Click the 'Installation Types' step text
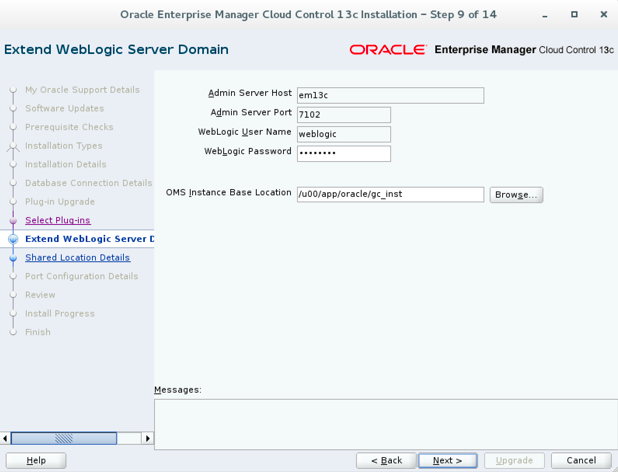Screen dimensions: 618x472 [x=64, y=146]
